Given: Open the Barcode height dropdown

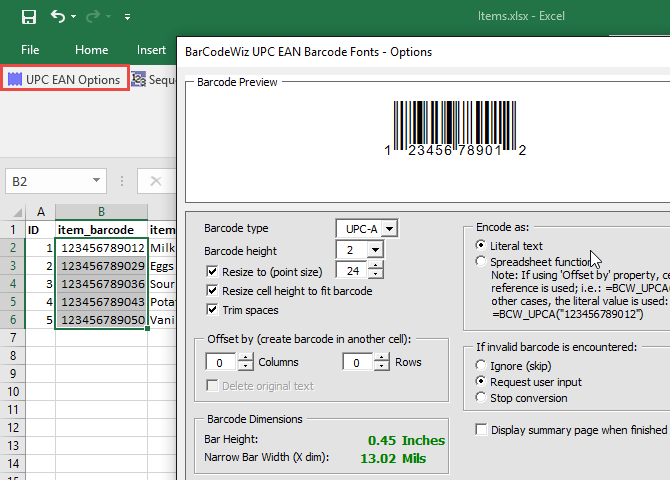Looking at the screenshot, I should tap(375, 250).
